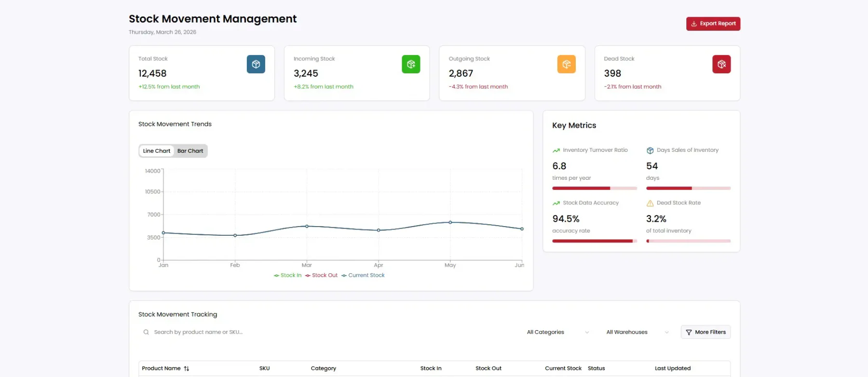Click the Days Sales of Inventory cube icon
This screenshot has width=868, height=377.
pos(650,150)
